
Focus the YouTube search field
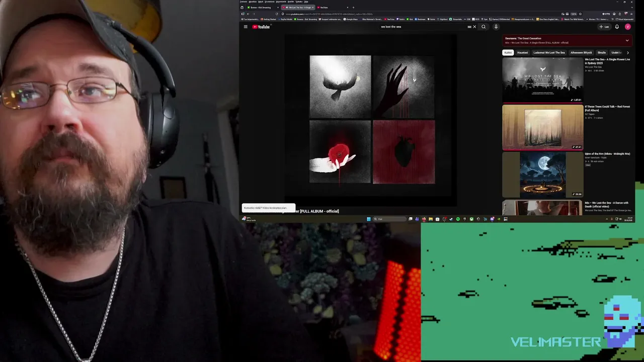pyautogui.click(x=425, y=27)
